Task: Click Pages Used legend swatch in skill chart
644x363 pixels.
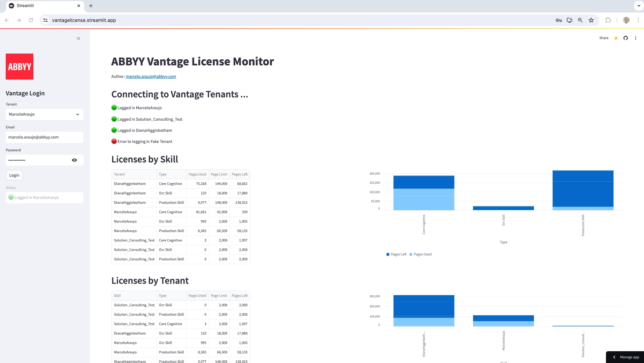Action: tap(411, 254)
